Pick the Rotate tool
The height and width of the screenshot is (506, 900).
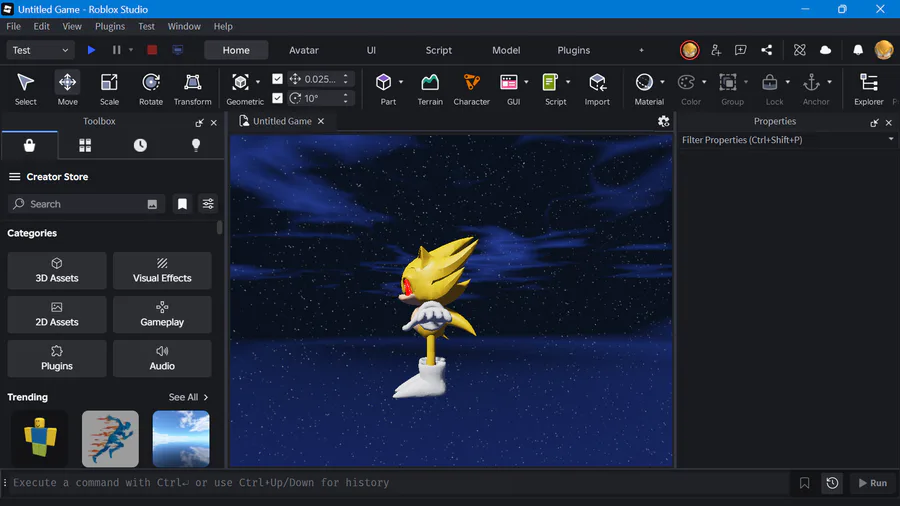click(151, 89)
